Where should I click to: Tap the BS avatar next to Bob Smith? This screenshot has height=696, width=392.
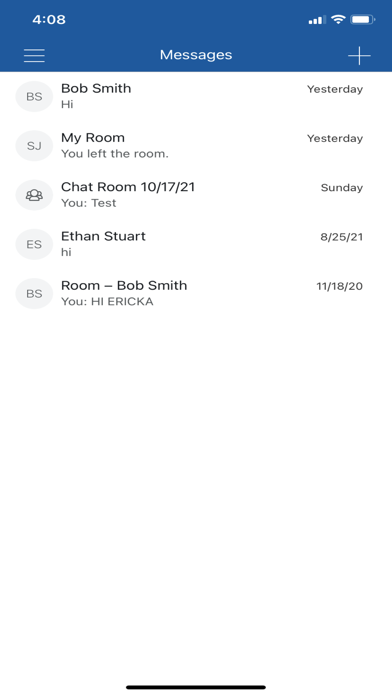click(34, 96)
